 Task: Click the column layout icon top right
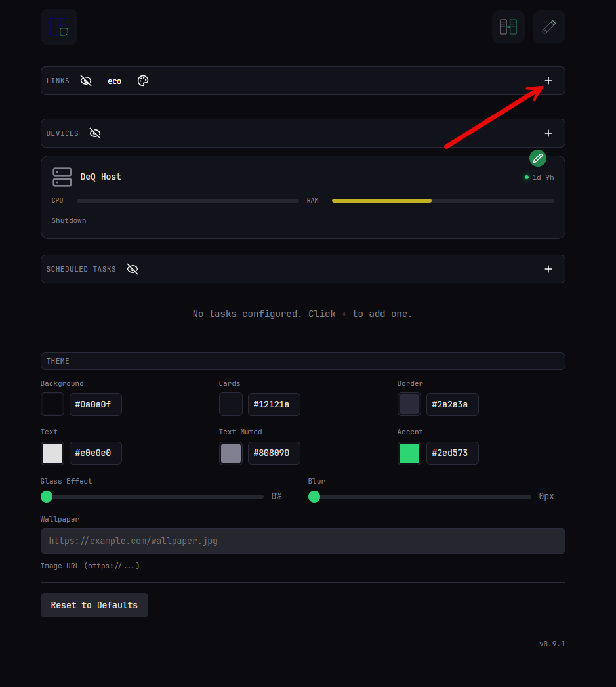[508, 27]
